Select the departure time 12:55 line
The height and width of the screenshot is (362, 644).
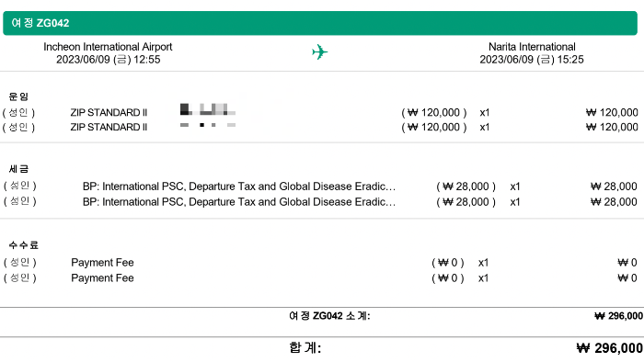coord(108,60)
